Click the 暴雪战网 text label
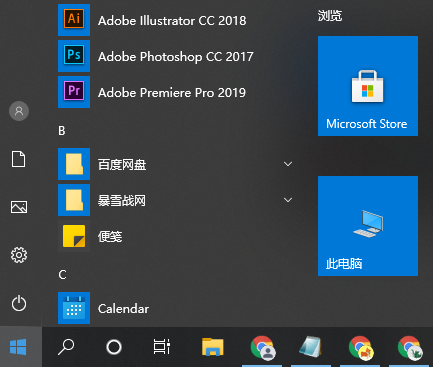Screen dimensions: 433x367 pyautogui.click(x=122, y=201)
